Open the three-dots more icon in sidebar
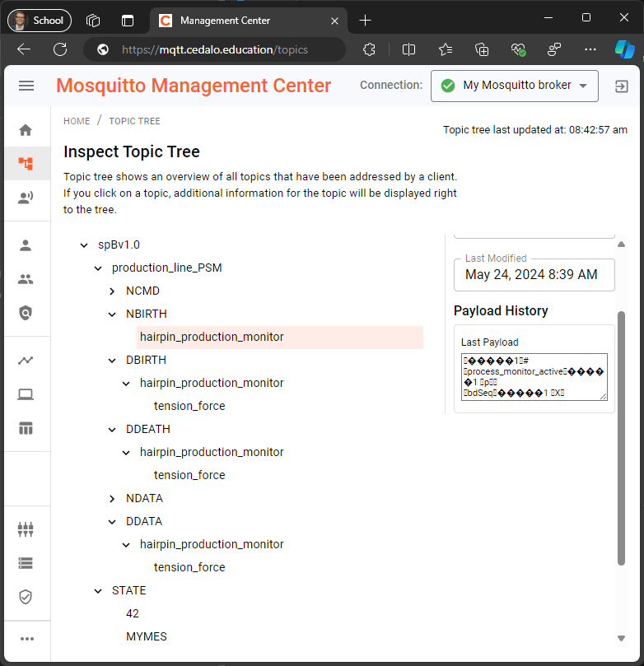The height and width of the screenshot is (666, 644). pos(26,638)
